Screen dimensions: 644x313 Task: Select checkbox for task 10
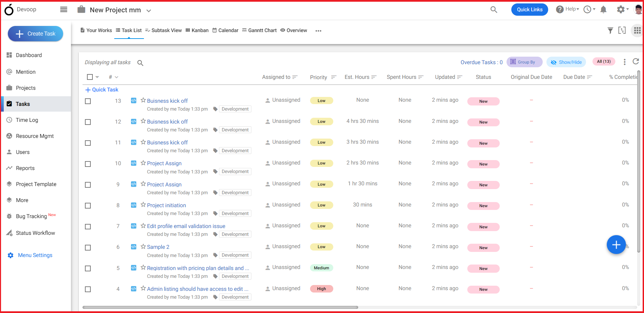(x=88, y=164)
